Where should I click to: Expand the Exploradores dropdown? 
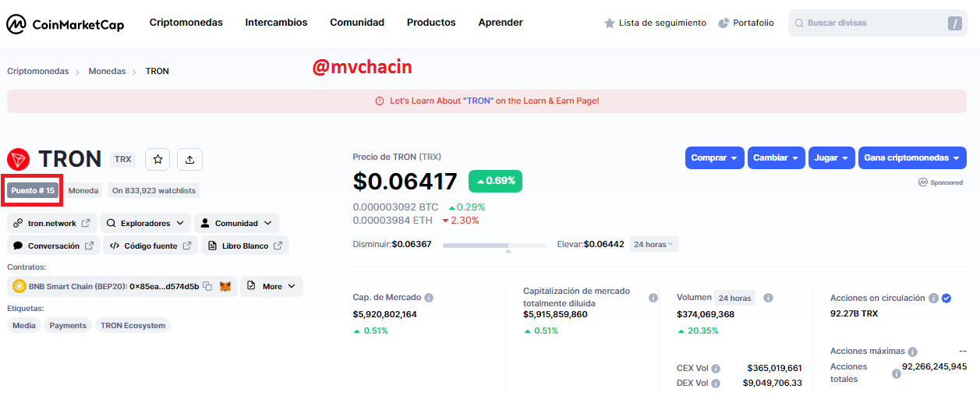pyautogui.click(x=145, y=223)
